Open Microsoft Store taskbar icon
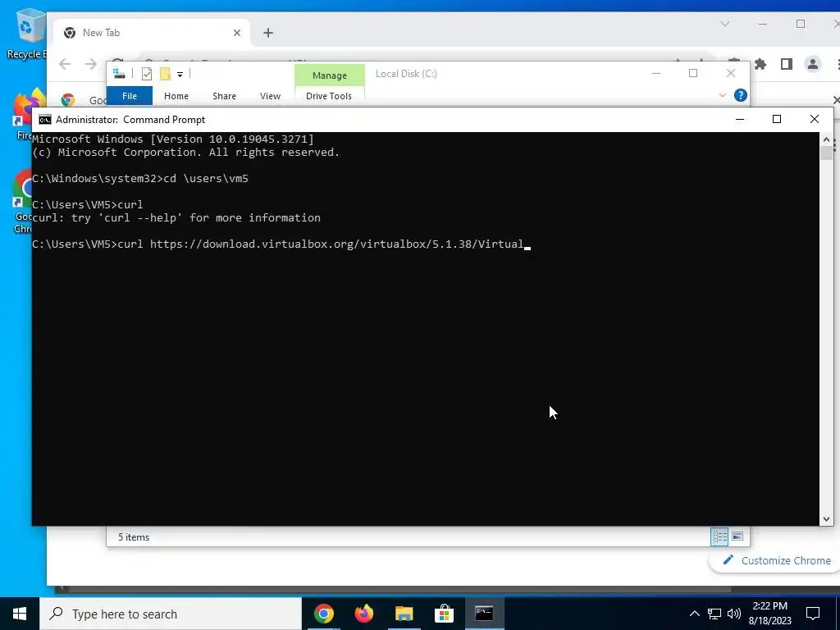The width and height of the screenshot is (840, 630). coord(444,614)
